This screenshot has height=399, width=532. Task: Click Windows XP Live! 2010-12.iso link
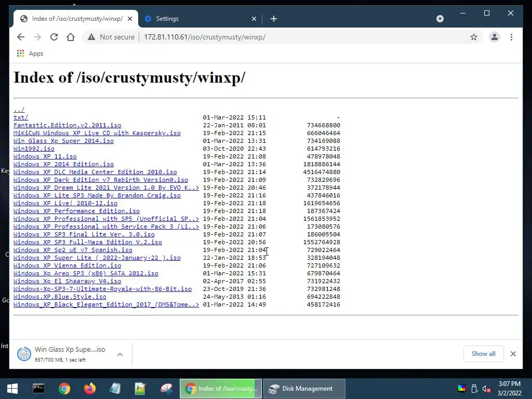65,203
